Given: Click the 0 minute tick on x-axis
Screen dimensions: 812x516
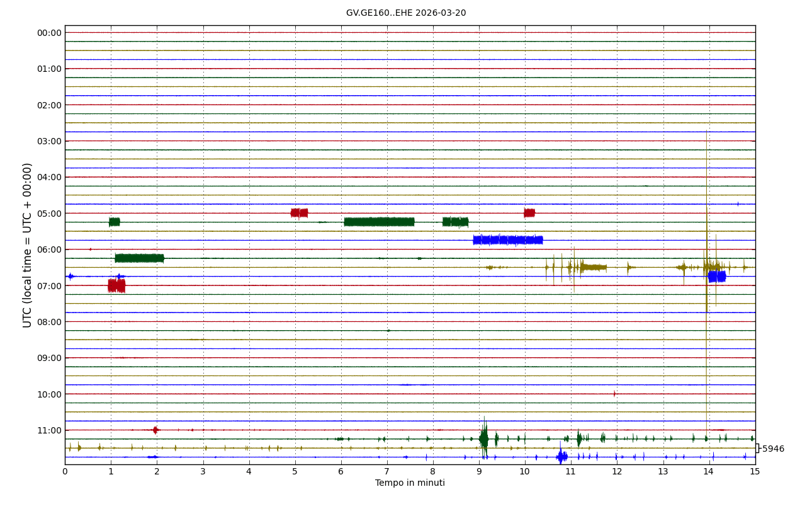Looking at the screenshot, I should coord(65,472).
